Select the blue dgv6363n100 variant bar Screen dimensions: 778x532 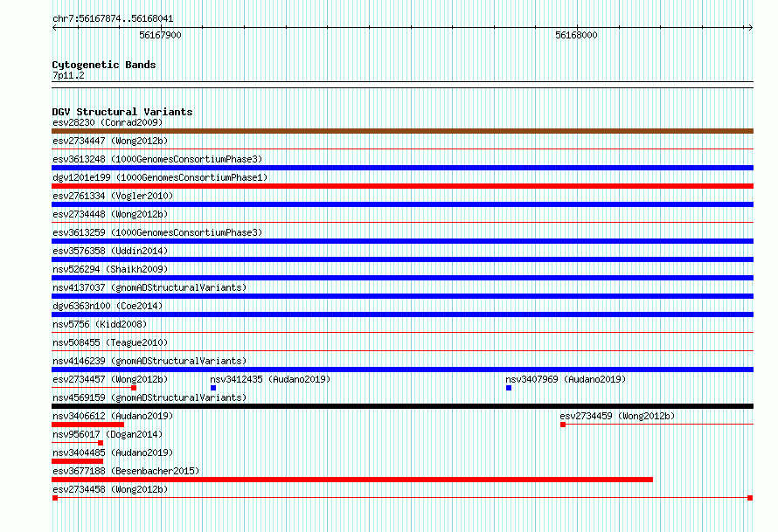tap(402, 314)
